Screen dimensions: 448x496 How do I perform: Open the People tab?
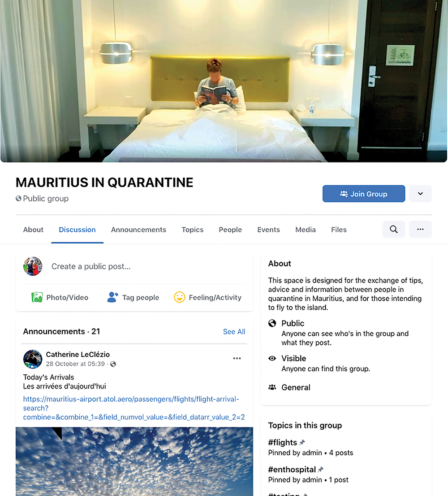tap(230, 230)
